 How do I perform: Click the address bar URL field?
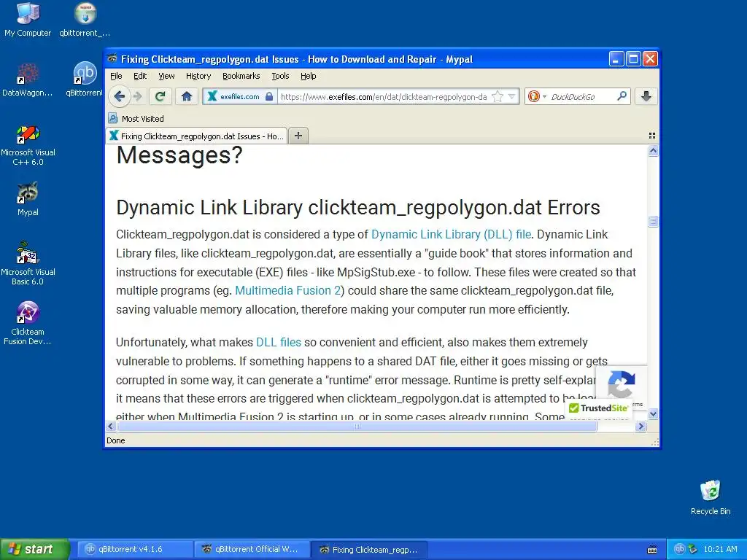click(x=384, y=97)
